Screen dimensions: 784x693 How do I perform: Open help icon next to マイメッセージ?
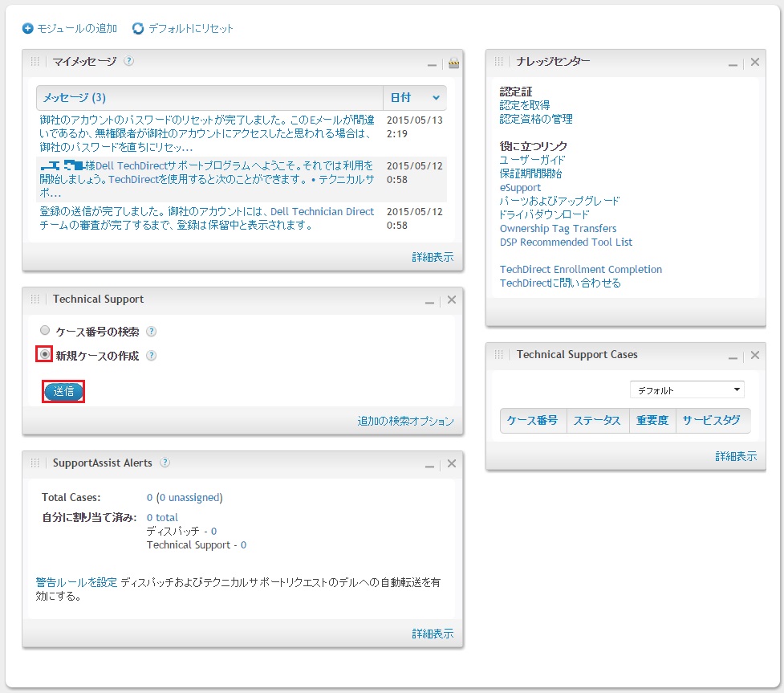[x=128, y=61]
